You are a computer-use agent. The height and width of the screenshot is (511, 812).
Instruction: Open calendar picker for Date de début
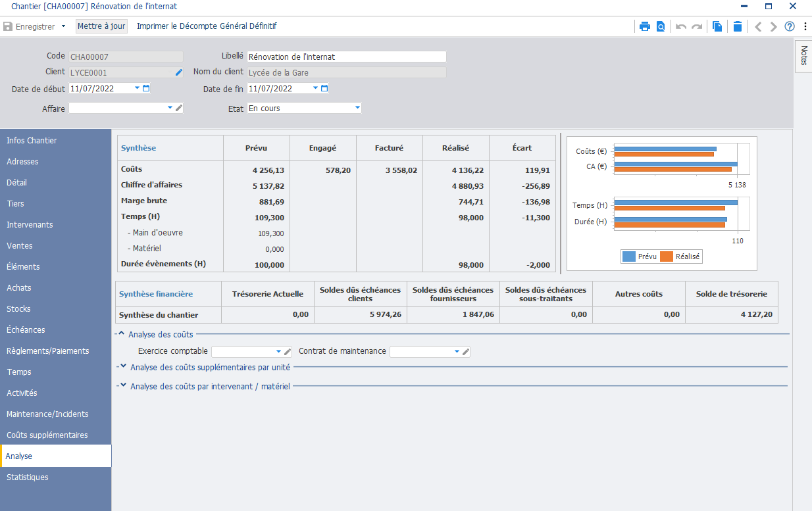(x=146, y=88)
